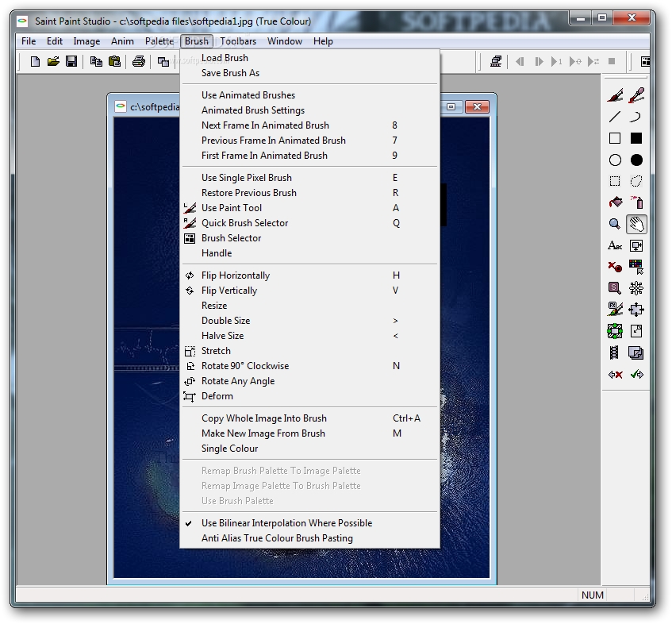Click the previous frame playback button
The height and width of the screenshot is (624, 672).
point(520,61)
